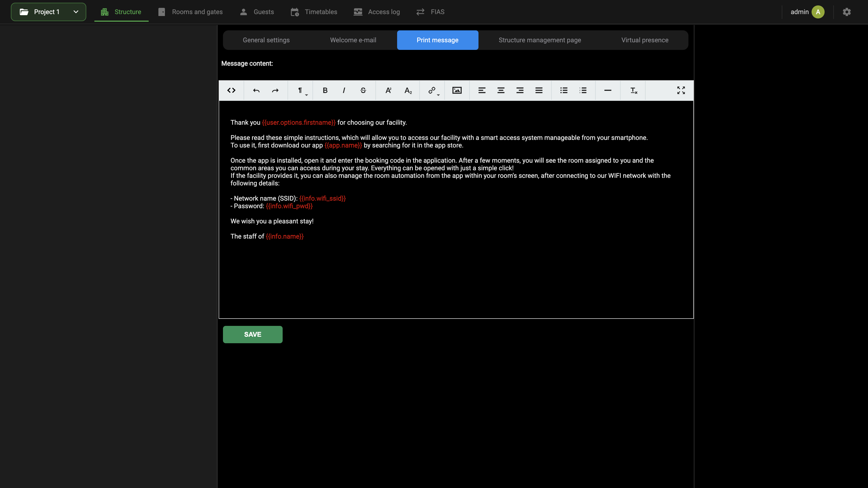Open the Project 1 selector dropdown
The width and height of the screenshot is (868, 488).
(49, 12)
